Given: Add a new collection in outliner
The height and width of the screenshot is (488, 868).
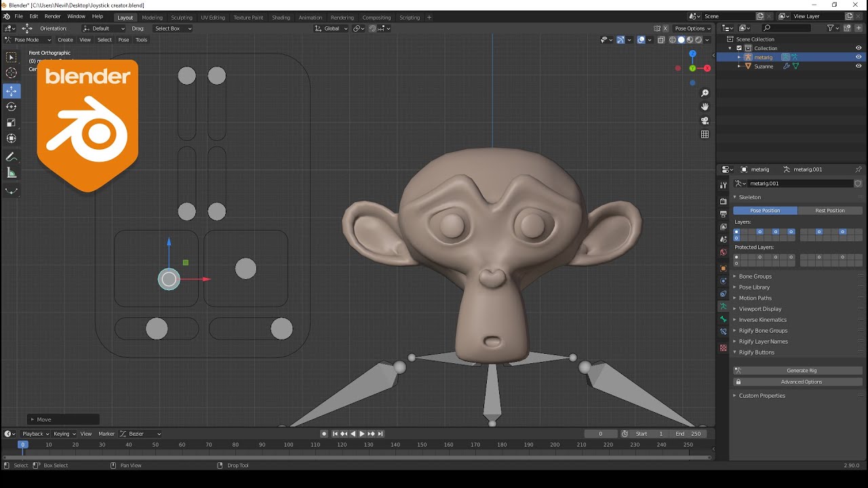Looking at the screenshot, I should 847,28.
